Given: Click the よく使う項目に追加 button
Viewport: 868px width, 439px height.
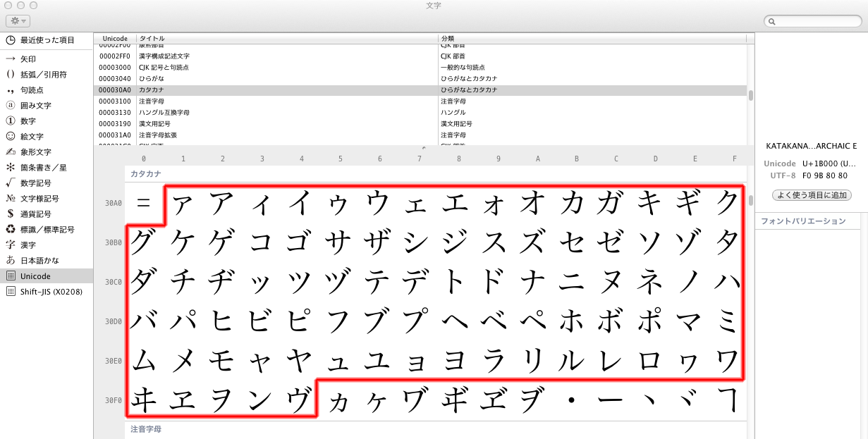Looking at the screenshot, I should point(812,195).
